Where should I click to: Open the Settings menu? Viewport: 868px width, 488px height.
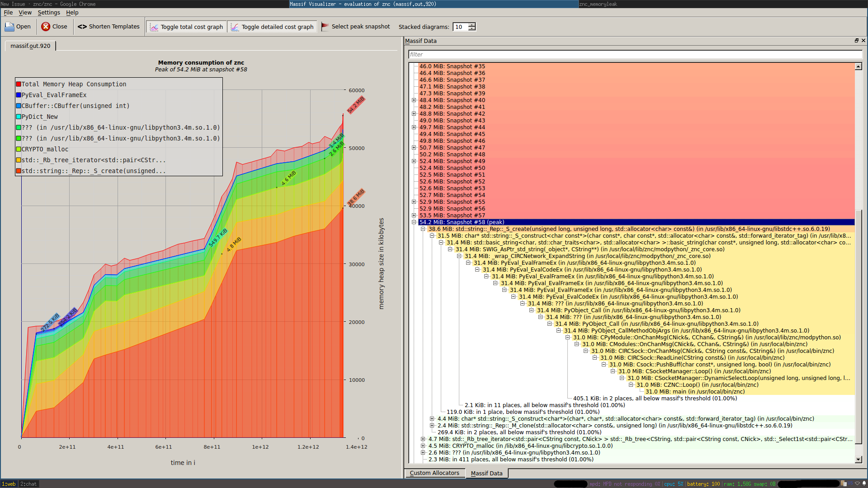(x=49, y=13)
